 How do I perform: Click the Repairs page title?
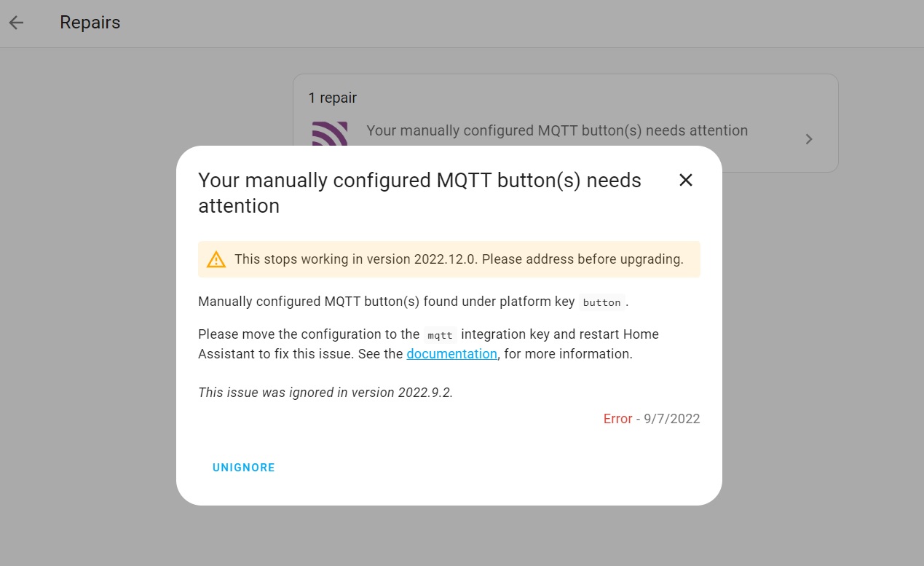click(x=90, y=23)
